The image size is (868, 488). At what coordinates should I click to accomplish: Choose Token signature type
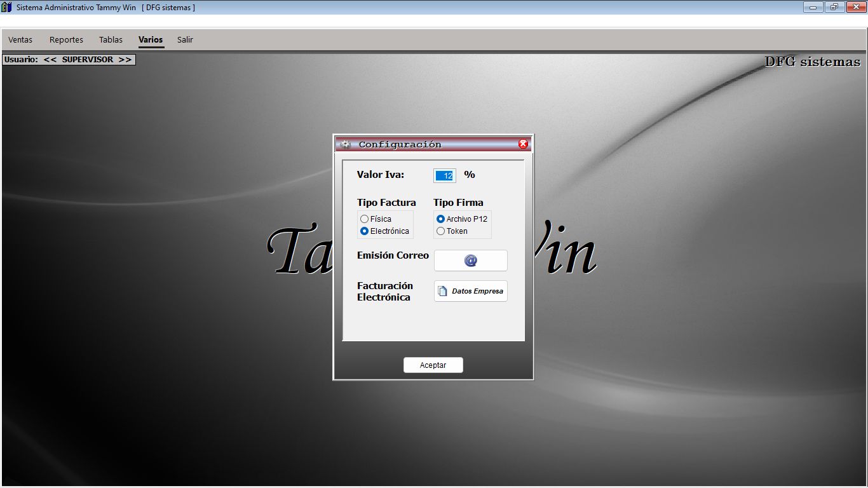pyautogui.click(x=452, y=231)
